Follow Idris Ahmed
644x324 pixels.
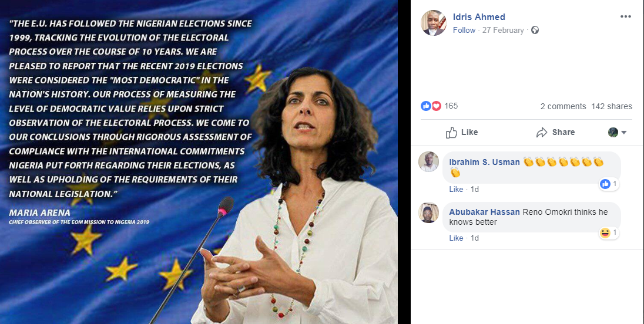pyautogui.click(x=464, y=30)
